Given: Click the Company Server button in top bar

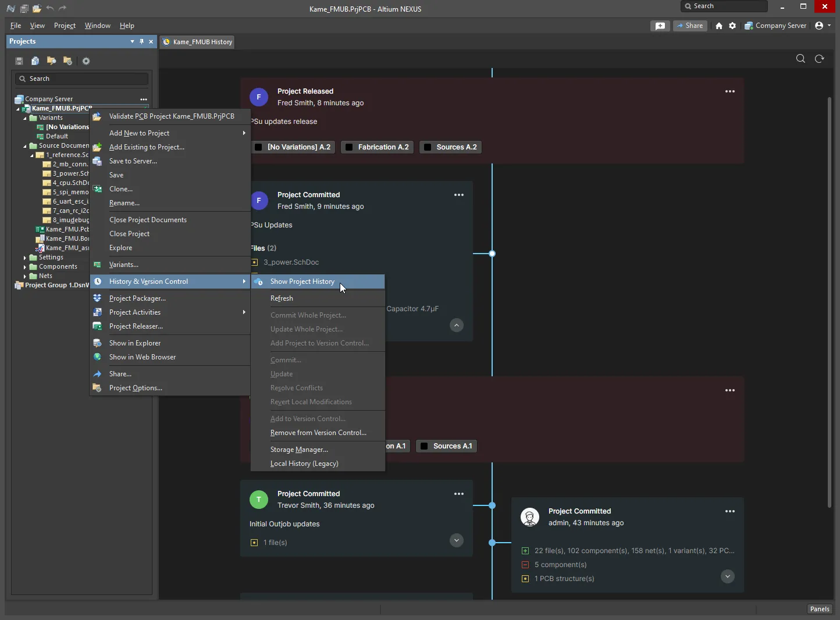Looking at the screenshot, I should point(776,26).
